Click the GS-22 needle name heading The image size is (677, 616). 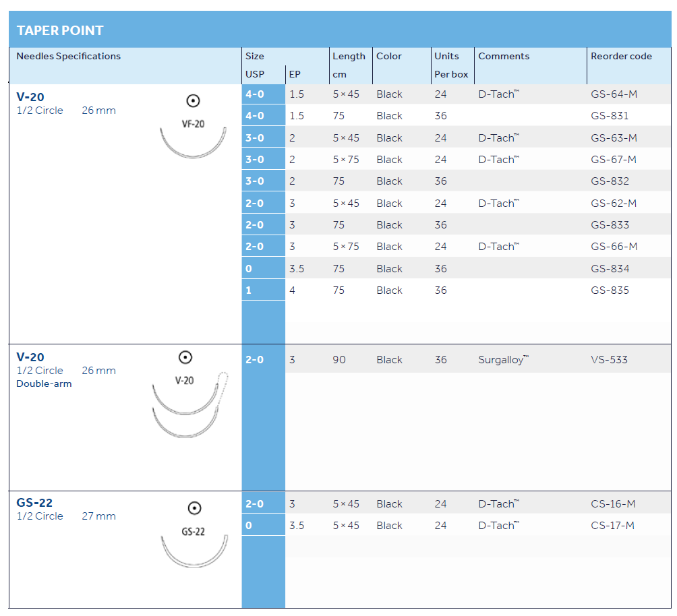(x=34, y=503)
